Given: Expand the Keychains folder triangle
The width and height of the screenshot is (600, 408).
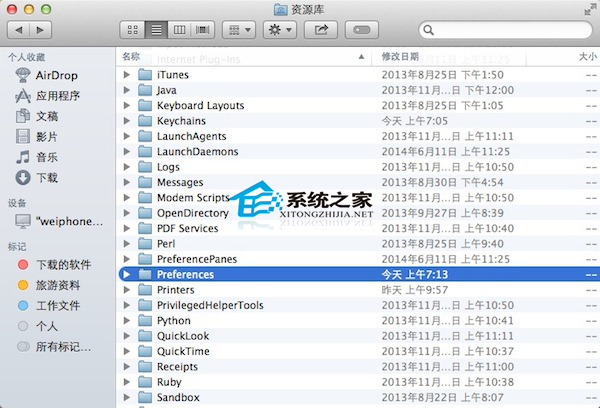Looking at the screenshot, I should tap(127, 121).
